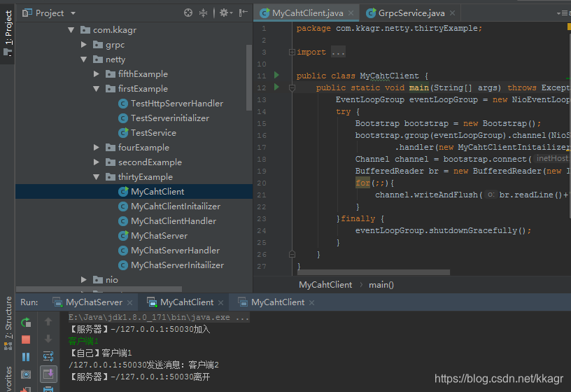Click the editor horizontal scrollbar
Viewport: 571px width, 392px height.
[x=374, y=272]
